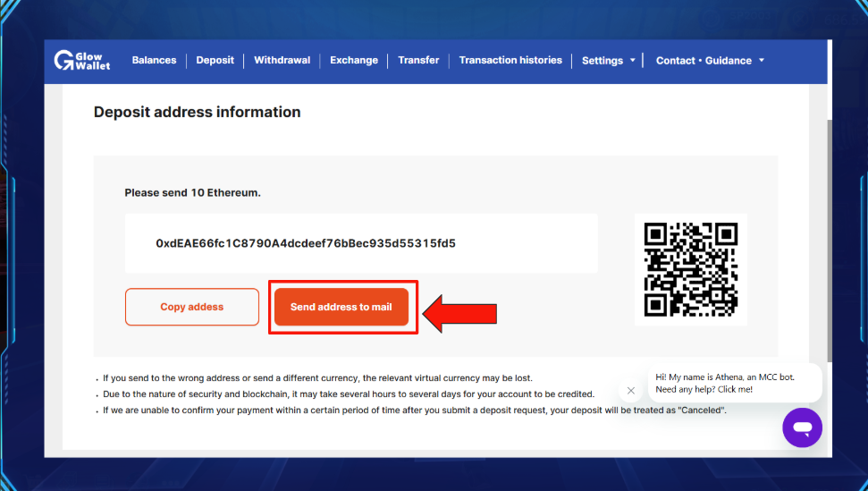Open the Transfer section
Viewport: 868px width, 491px height.
click(x=418, y=60)
